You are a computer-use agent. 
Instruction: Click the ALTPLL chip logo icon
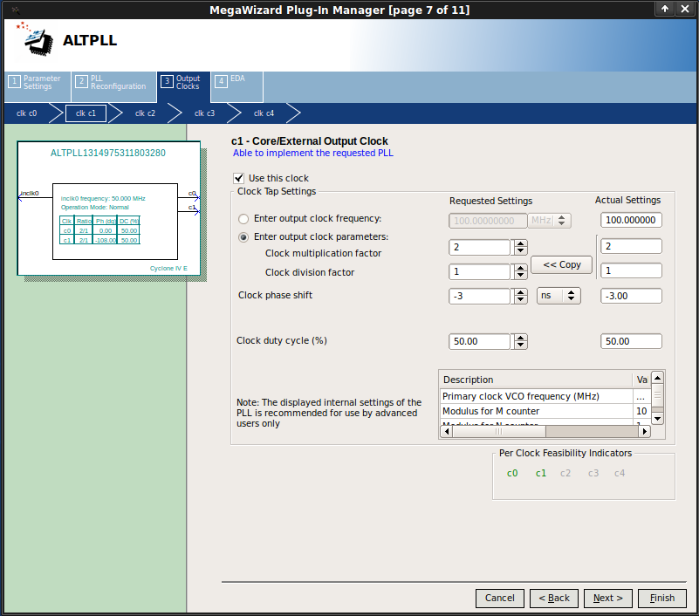tap(36, 39)
